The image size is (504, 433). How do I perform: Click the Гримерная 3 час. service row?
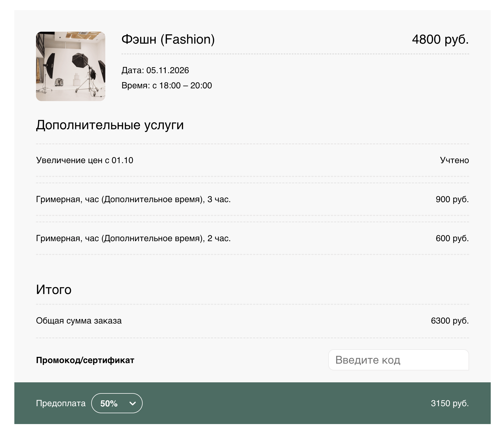click(x=252, y=199)
